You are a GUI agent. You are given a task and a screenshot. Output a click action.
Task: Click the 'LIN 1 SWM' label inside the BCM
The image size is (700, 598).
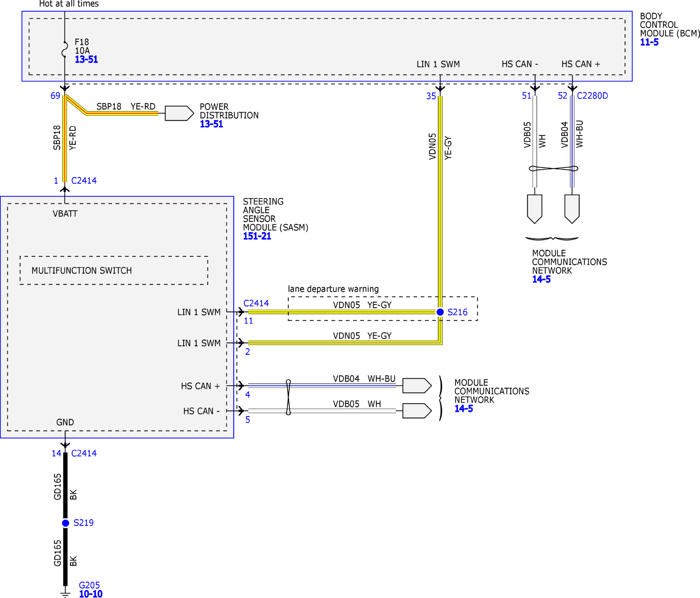click(x=438, y=64)
